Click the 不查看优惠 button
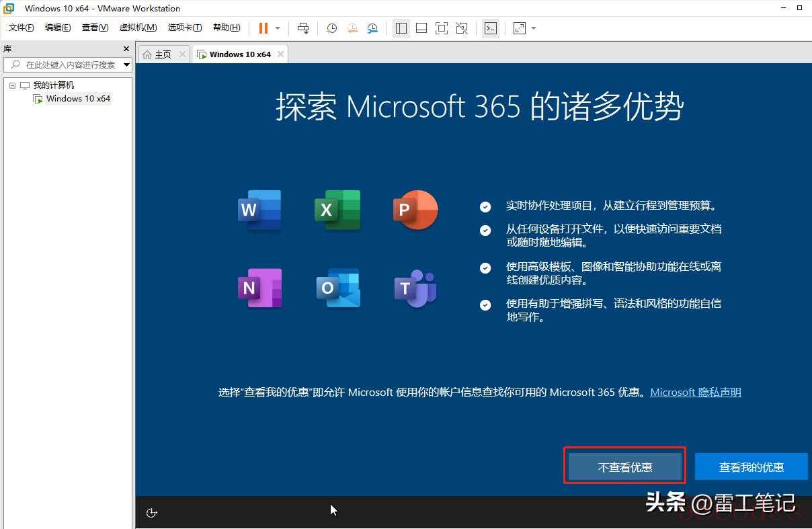Viewport: 812px width, 529px height. click(624, 466)
